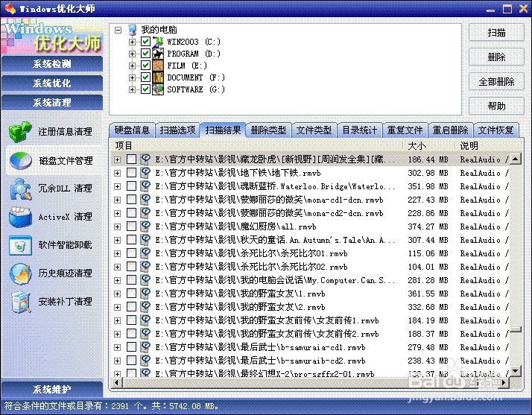Click the WIN2003 (C:) drive icon
Viewport: 532px width, 415px height.
158,42
